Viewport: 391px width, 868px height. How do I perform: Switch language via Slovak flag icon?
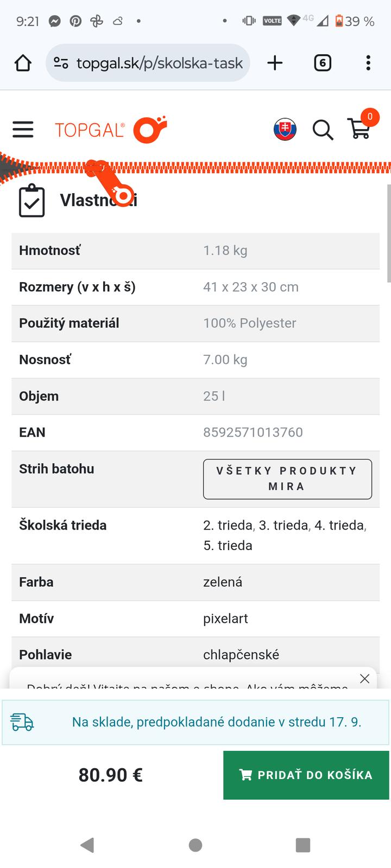(x=285, y=130)
